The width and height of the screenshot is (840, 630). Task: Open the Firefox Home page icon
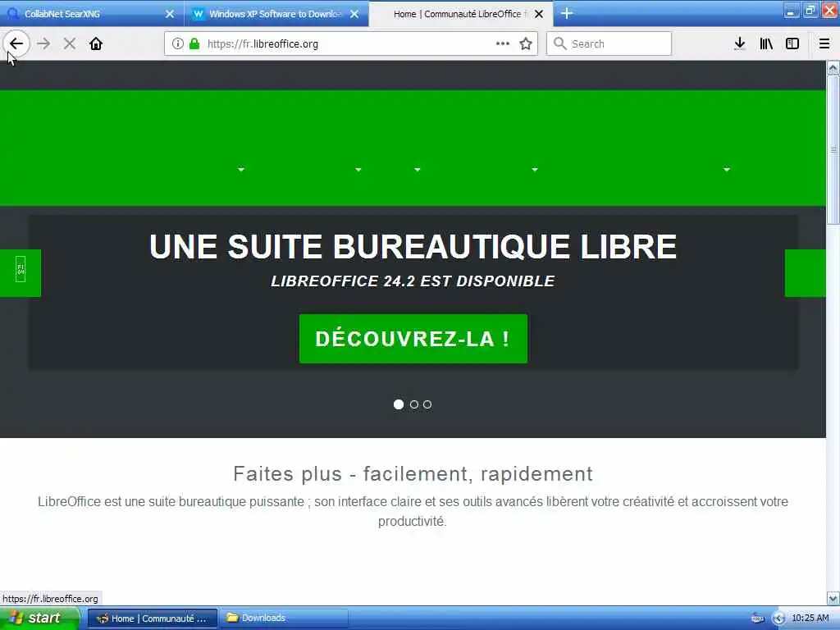pos(96,43)
